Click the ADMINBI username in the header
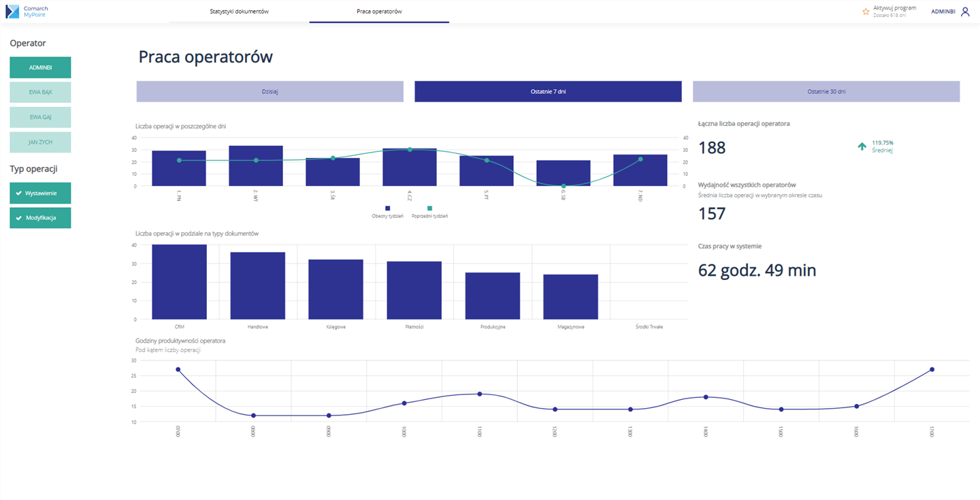This screenshot has height=500, width=980. coord(943,12)
